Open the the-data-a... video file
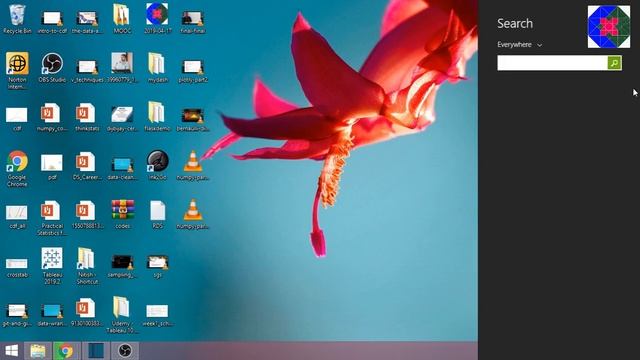The image size is (640, 360). 87,22
